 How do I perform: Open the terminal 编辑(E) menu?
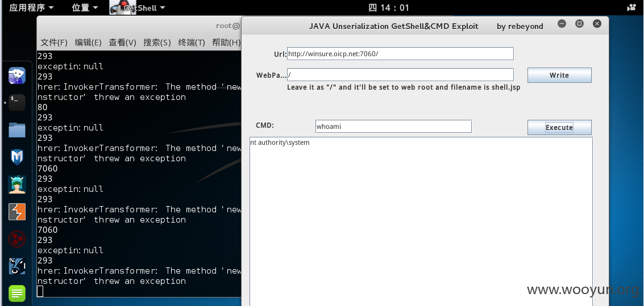point(88,42)
